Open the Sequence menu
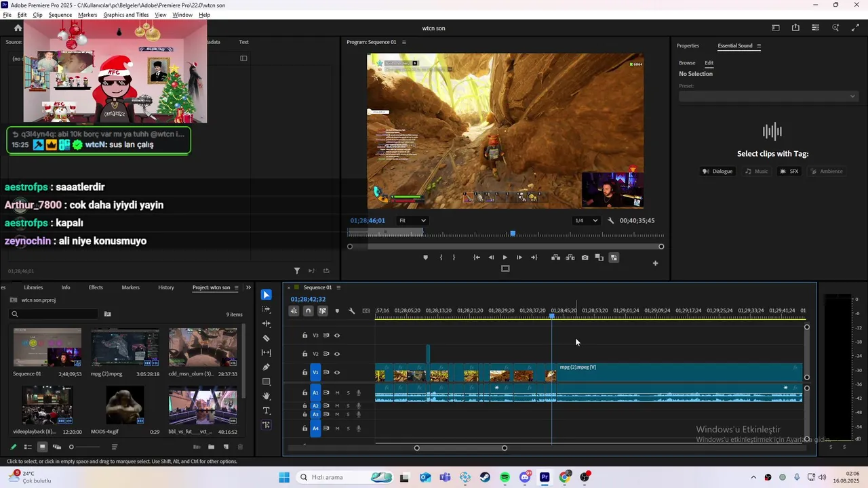868x488 pixels. coord(60,15)
